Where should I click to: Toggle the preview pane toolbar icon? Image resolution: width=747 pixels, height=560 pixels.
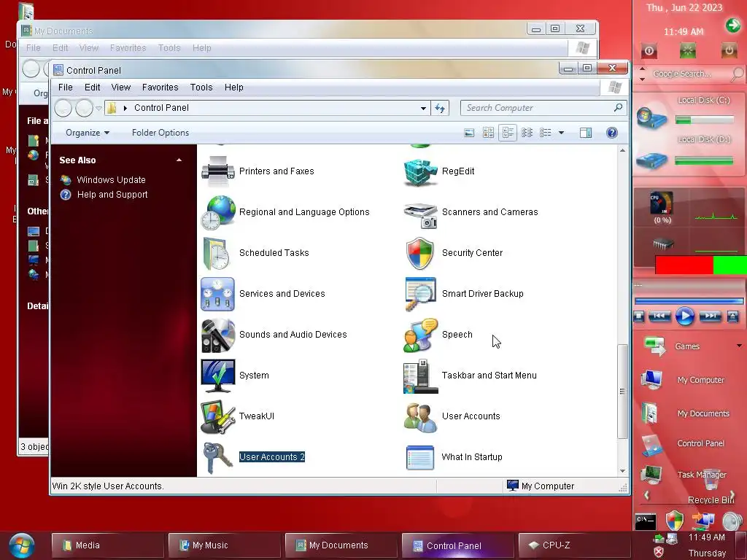586,133
